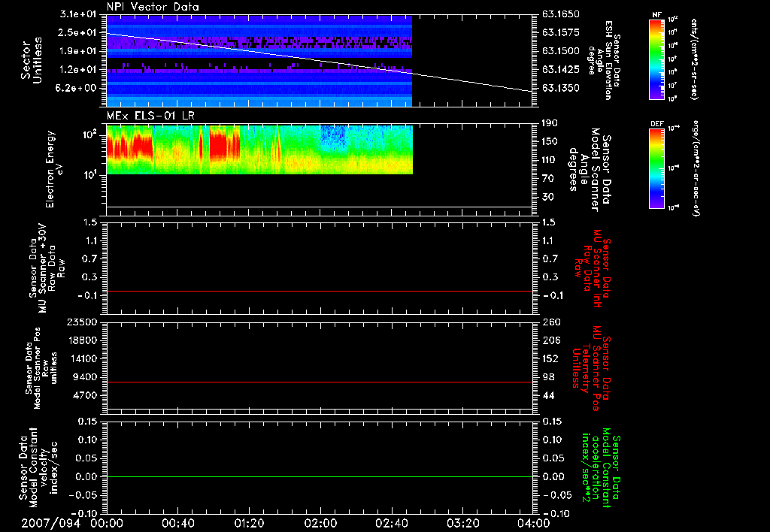Click the ELS electron energy spectrogram
The width and height of the screenshot is (770, 532).
[x=259, y=150]
